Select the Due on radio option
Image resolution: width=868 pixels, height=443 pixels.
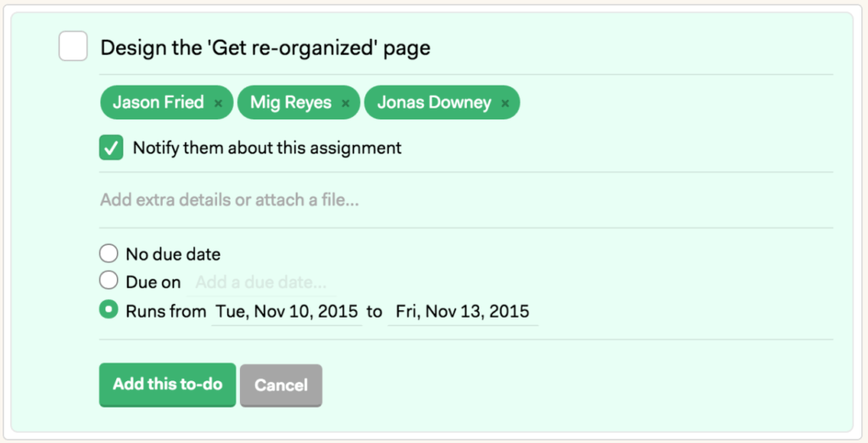click(x=108, y=280)
